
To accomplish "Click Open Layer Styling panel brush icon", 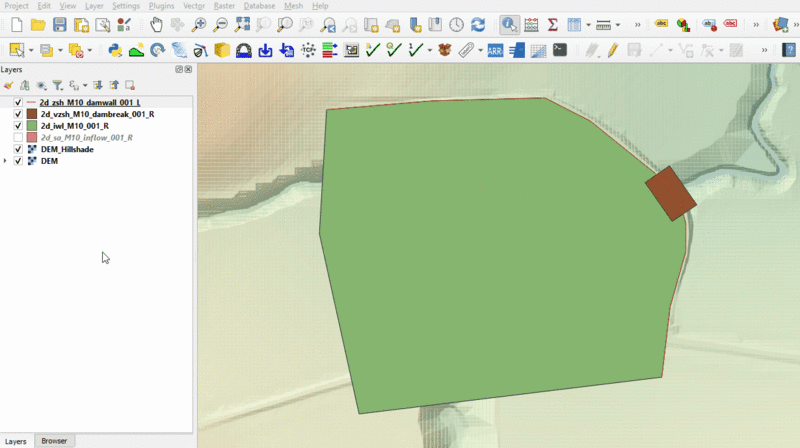I will click(8, 86).
